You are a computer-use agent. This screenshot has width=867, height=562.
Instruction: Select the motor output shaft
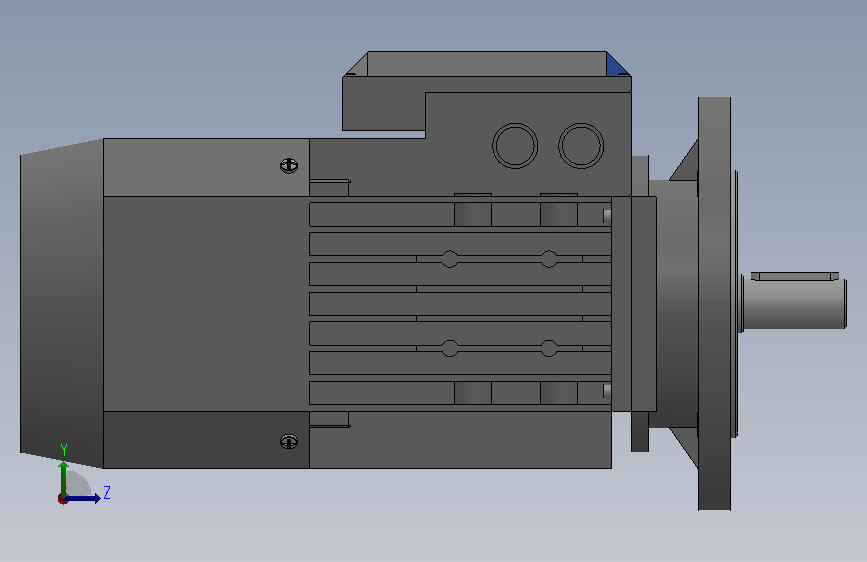coord(795,304)
